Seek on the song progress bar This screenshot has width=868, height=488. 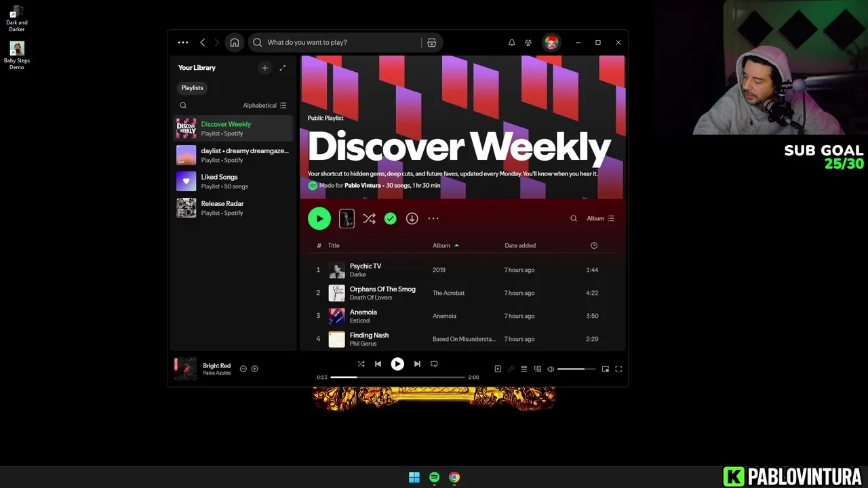point(397,377)
